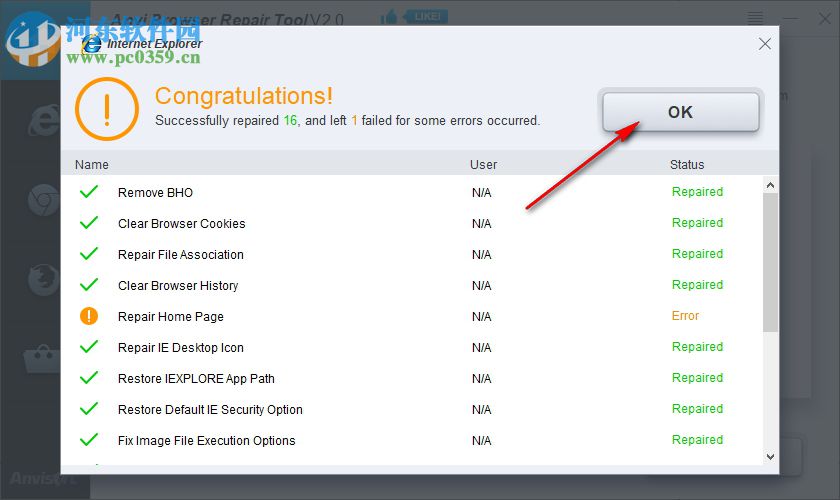Click checkmark beside Fix Image File Execution Options

click(x=89, y=440)
